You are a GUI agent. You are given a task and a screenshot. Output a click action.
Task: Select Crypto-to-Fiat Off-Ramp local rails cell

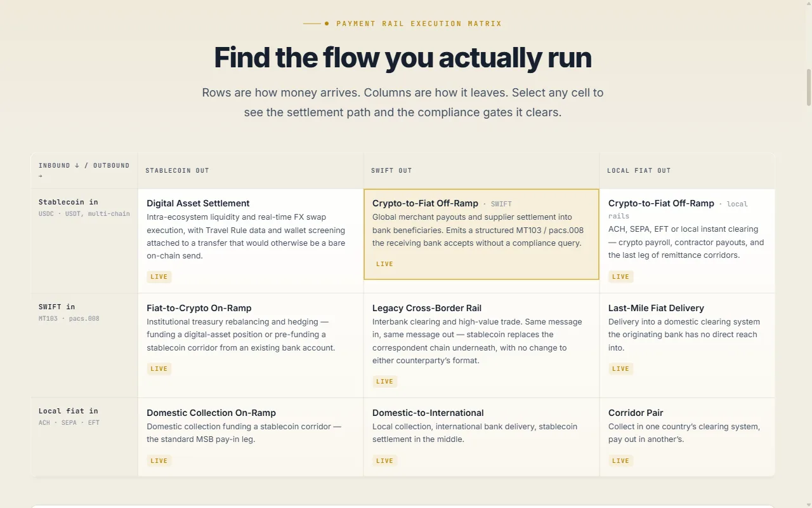pyautogui.click(x=687, y=241)
